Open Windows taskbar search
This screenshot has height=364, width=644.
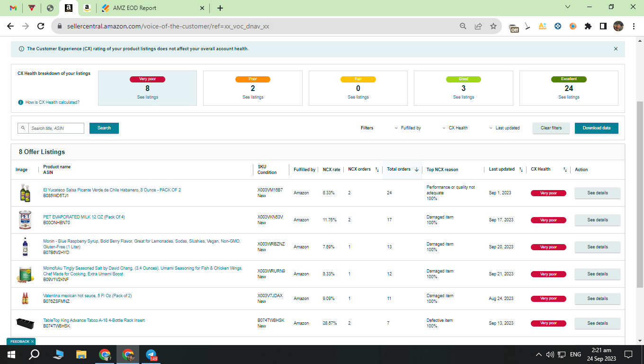pos(34,354)
